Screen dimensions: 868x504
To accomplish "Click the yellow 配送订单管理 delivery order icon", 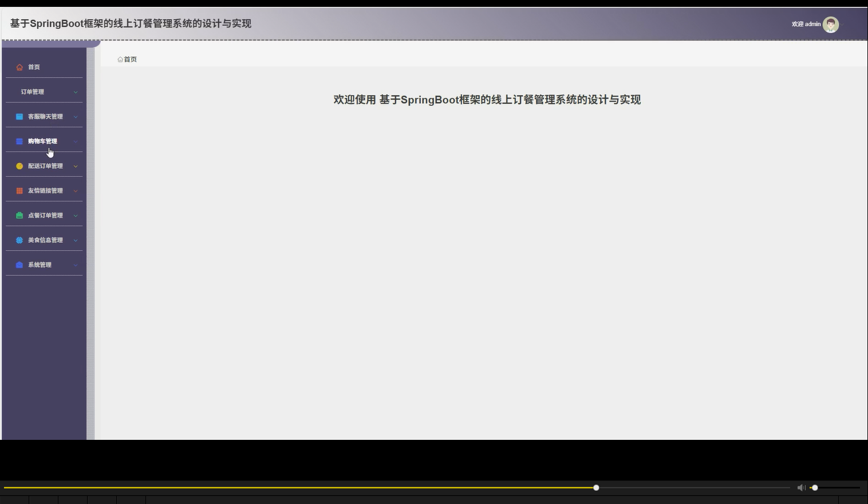I will click(x=19, y=166).
